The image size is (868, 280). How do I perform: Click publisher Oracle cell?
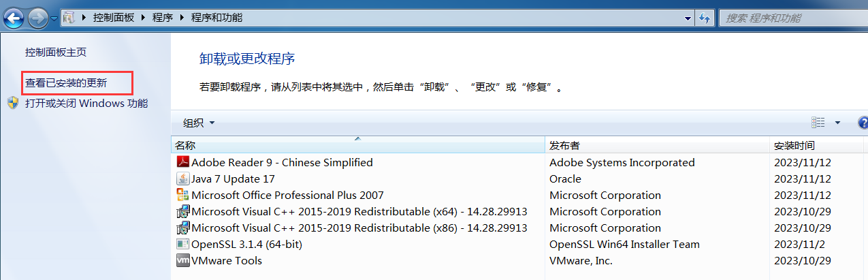click(565, 178)
